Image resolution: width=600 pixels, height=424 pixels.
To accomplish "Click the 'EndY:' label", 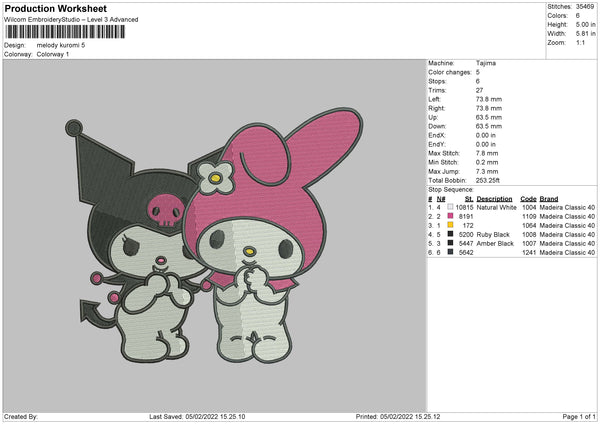I will (437, 144).
